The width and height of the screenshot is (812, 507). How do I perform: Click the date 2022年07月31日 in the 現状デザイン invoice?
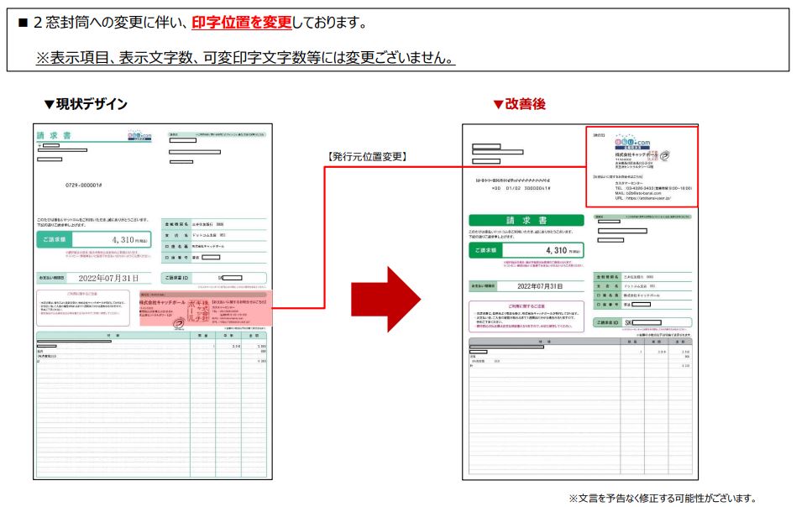click(108, 278)
